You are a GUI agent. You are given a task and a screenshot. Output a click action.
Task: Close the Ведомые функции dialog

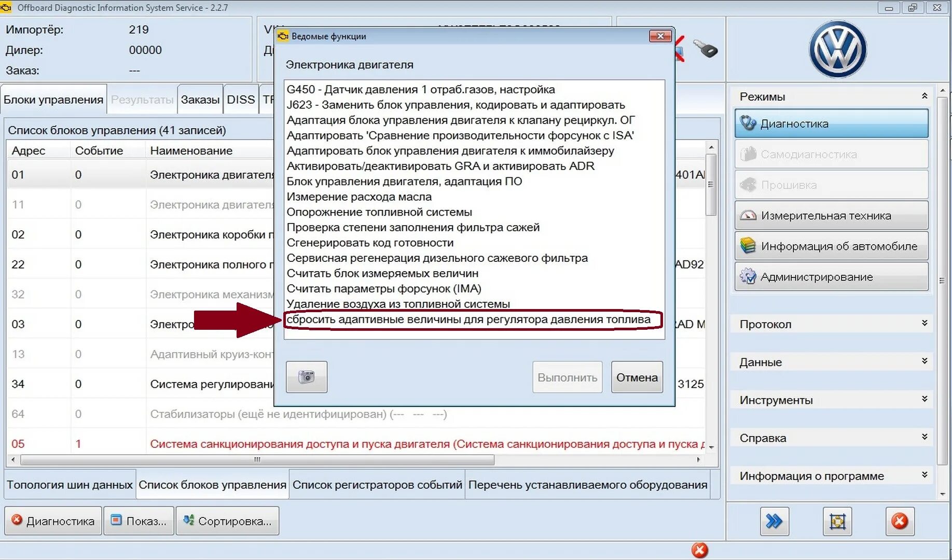click(660, 36)
